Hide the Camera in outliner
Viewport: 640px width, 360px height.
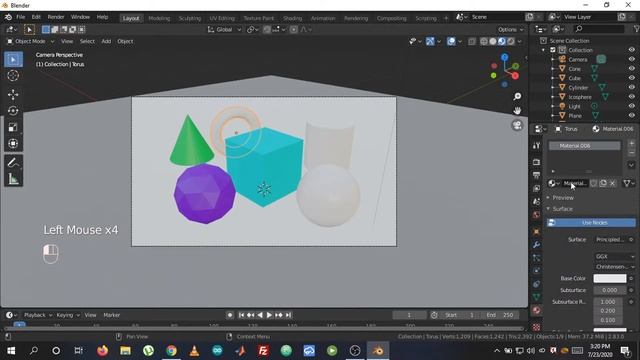(x=631, y=59)
